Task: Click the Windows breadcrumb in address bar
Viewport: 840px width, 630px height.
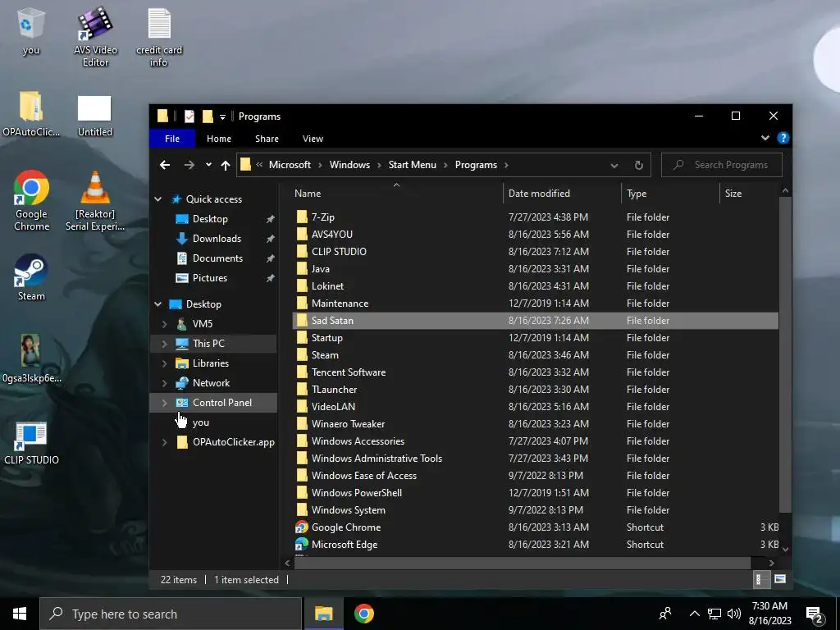Action: (349, 165)
